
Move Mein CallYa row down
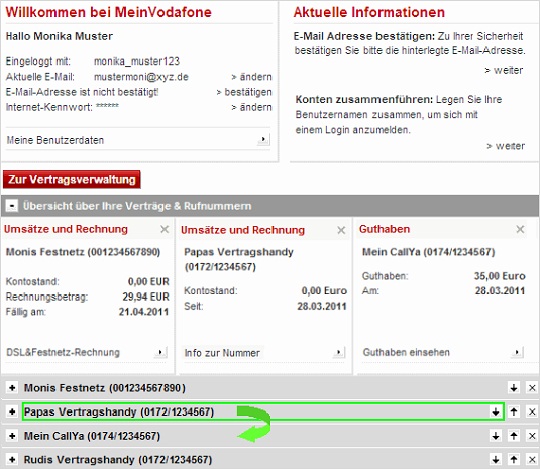pyautogui.click(x=496, y=436)
